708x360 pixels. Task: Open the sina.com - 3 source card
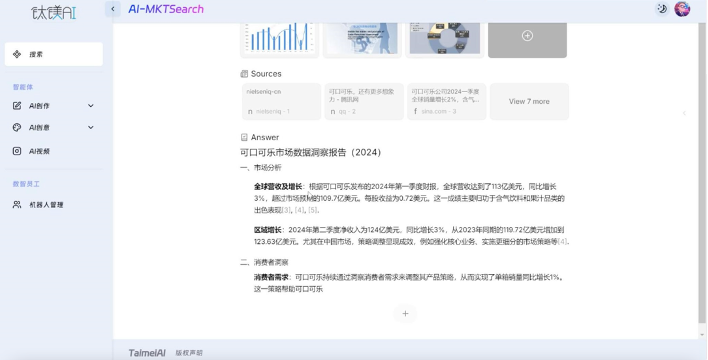(x=447, y=102)
